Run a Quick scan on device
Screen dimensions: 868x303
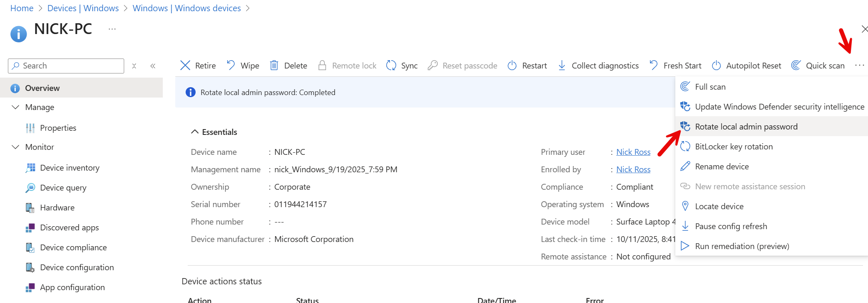coord(818,66)
